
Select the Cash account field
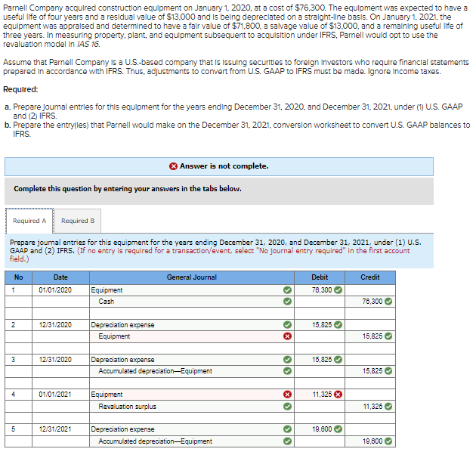pos(192,302)
